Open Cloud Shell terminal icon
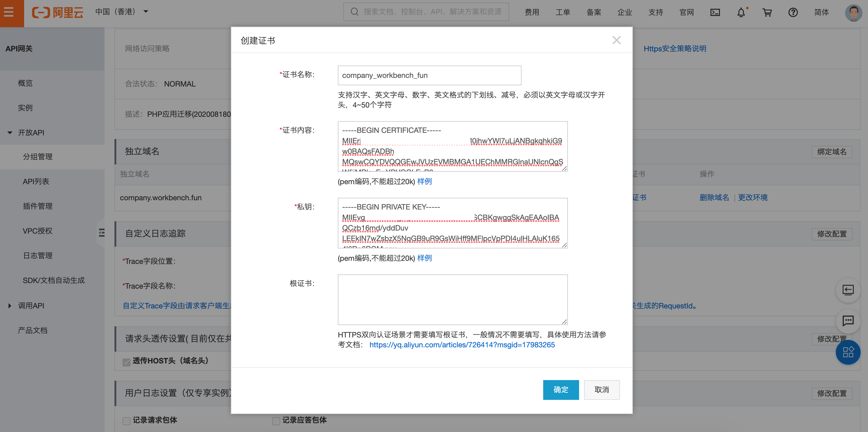The width and height of the screenshot is (868, 432). 715,12
